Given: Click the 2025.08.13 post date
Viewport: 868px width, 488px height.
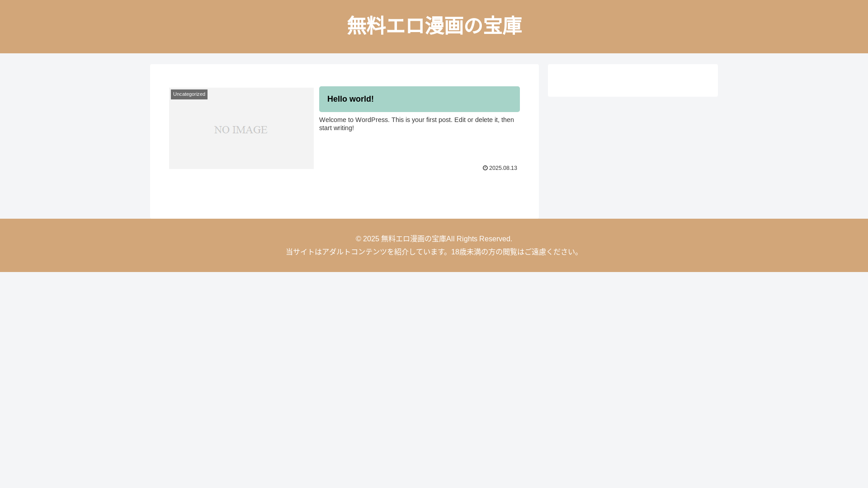Looking at the screenshot, I should [x=503, y=168].
